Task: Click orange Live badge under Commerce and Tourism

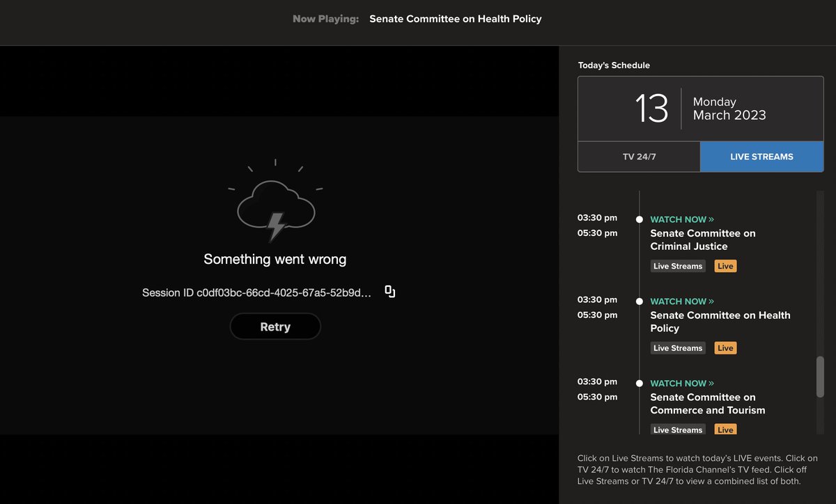Action: 725,430
